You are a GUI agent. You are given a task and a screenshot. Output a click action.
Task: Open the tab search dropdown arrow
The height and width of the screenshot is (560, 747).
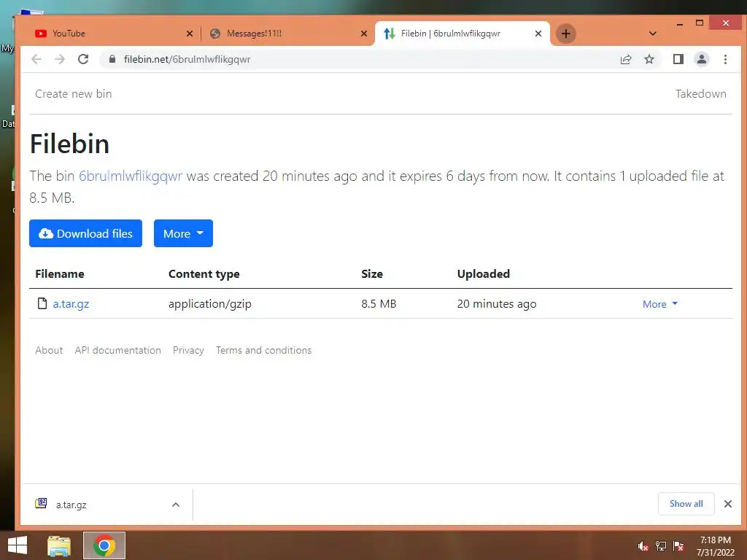[x=653, y=34]
